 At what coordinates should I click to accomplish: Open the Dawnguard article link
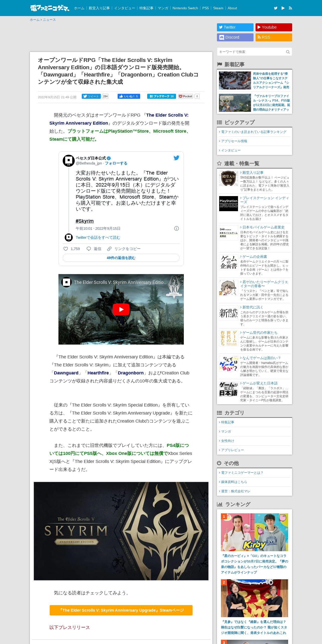pos(66,373)
